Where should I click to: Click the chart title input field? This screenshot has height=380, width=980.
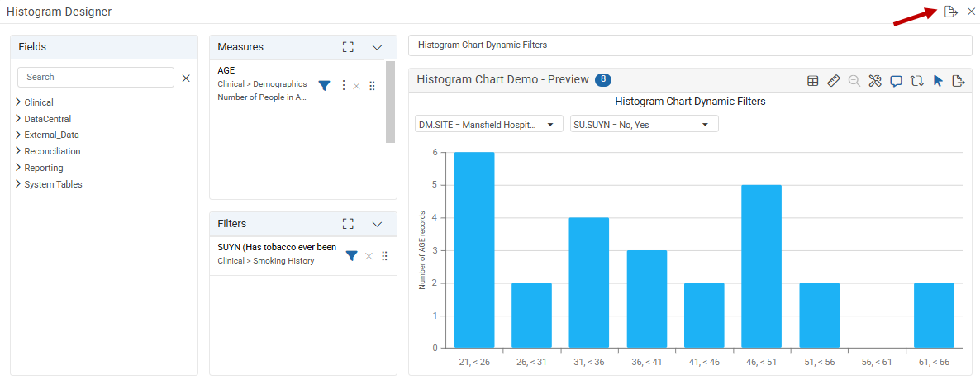690,45
